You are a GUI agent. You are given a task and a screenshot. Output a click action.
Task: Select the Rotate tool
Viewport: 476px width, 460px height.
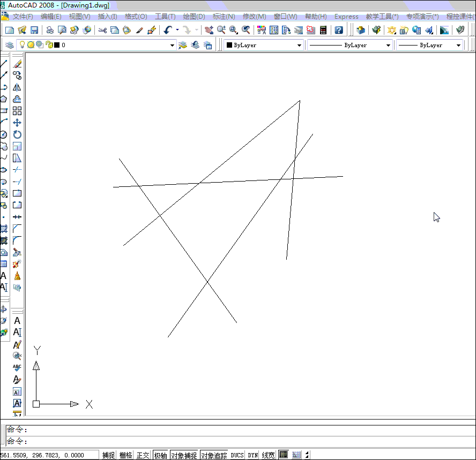coord(17,134)
